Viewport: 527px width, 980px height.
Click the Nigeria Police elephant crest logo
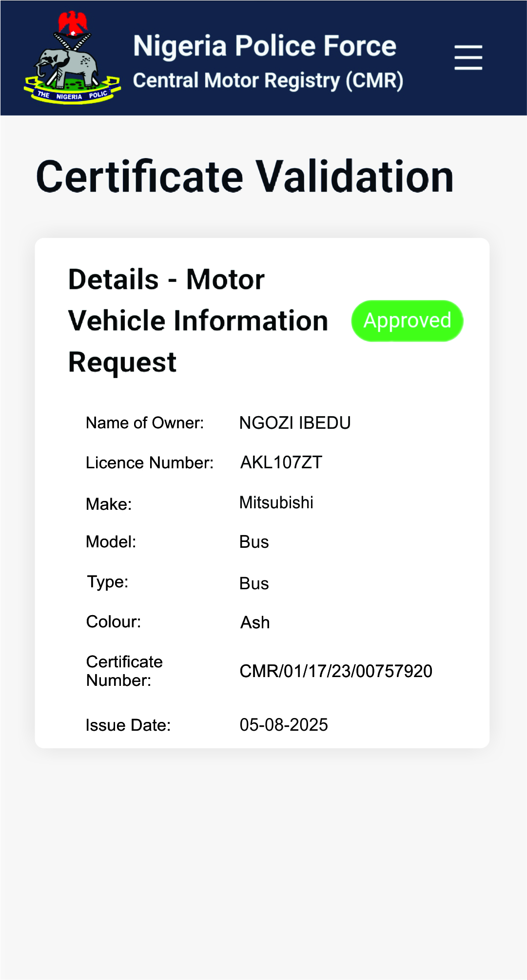coord(72,59)
